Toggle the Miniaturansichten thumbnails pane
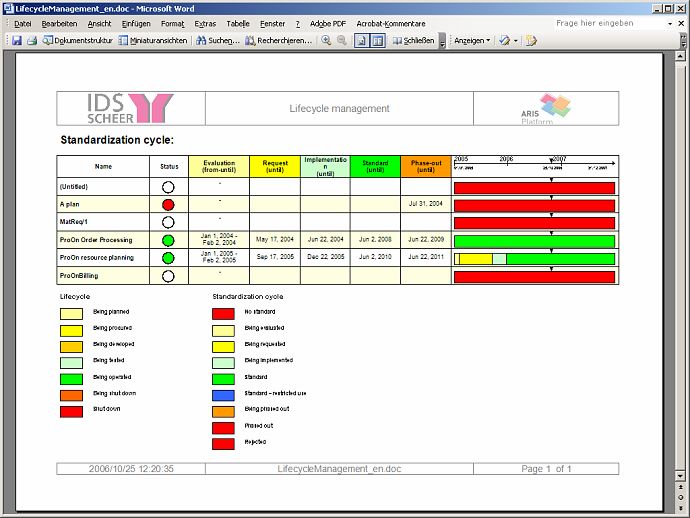690x518 pixels. point(153,41)
